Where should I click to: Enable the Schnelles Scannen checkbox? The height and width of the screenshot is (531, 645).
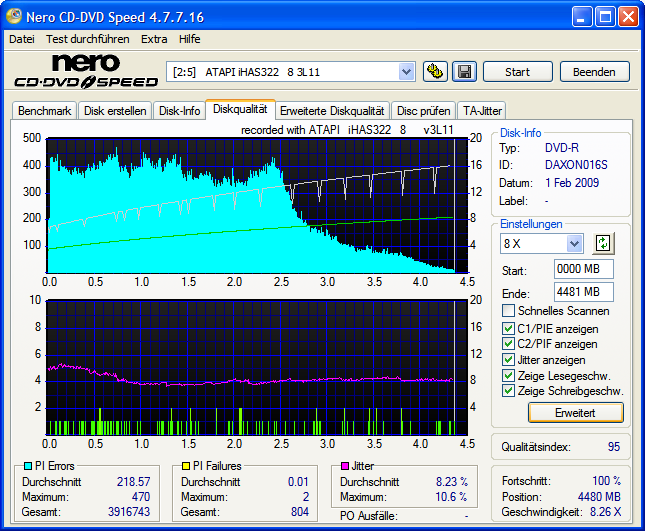[x=509, y=311]
